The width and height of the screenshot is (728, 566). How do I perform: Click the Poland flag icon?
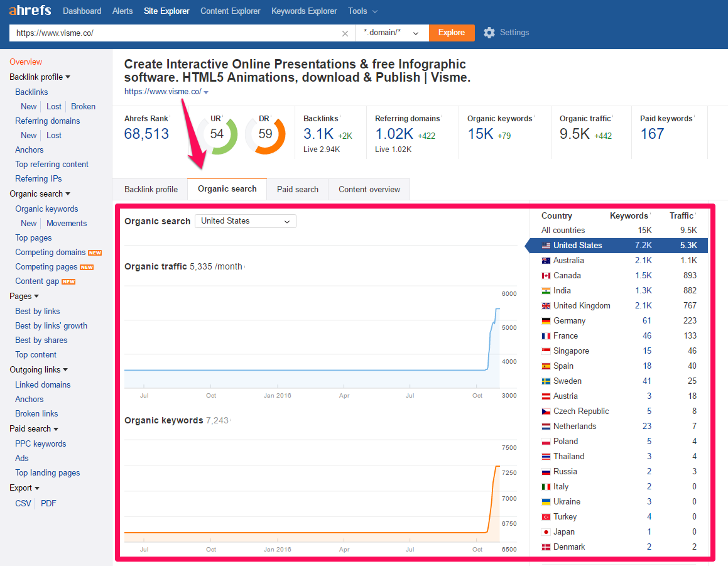(546, 442)
